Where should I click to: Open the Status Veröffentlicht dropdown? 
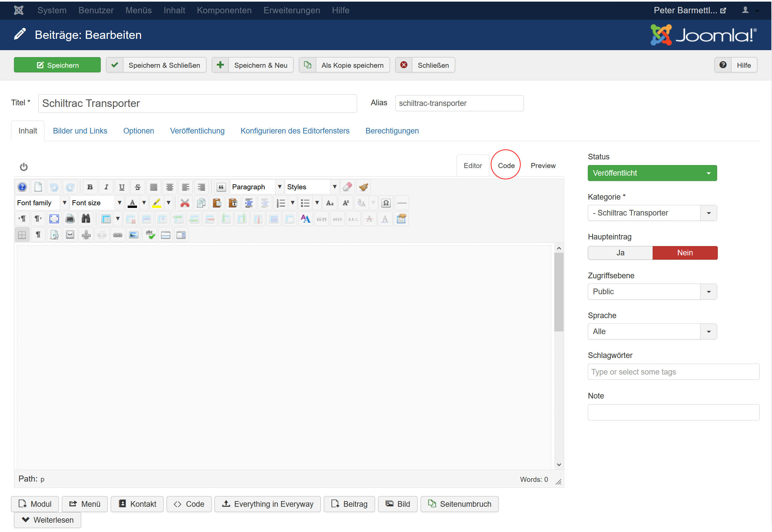pos(652,173)
